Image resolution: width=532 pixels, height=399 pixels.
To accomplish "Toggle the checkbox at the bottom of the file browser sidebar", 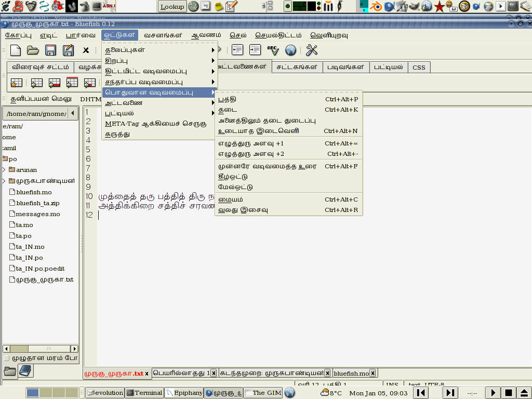I will click(6, 358).
